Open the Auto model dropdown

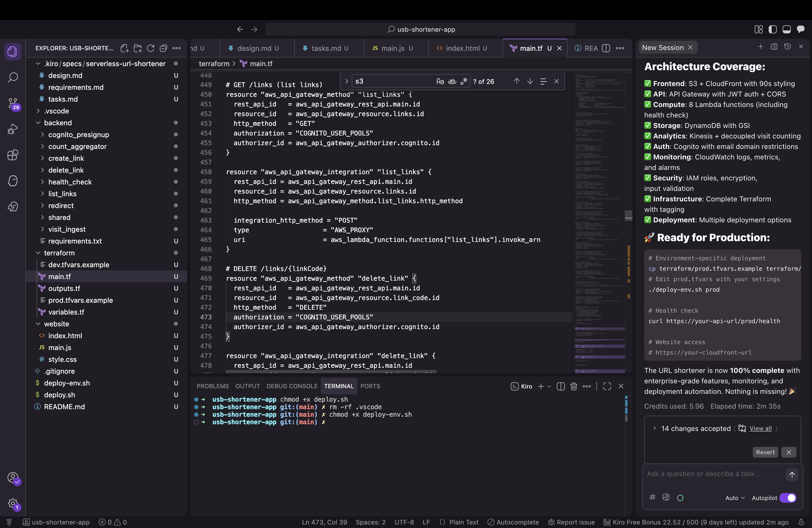click(735, 498)
